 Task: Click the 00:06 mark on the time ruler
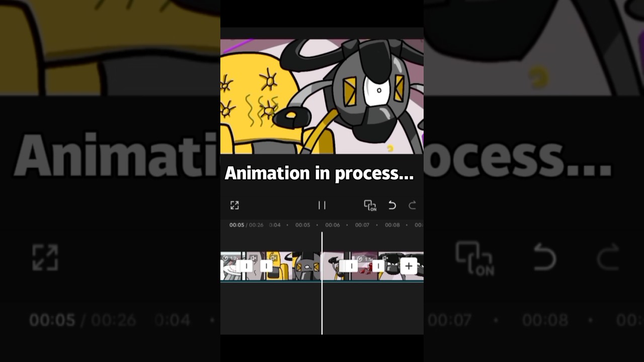click(x=333, y=225)
